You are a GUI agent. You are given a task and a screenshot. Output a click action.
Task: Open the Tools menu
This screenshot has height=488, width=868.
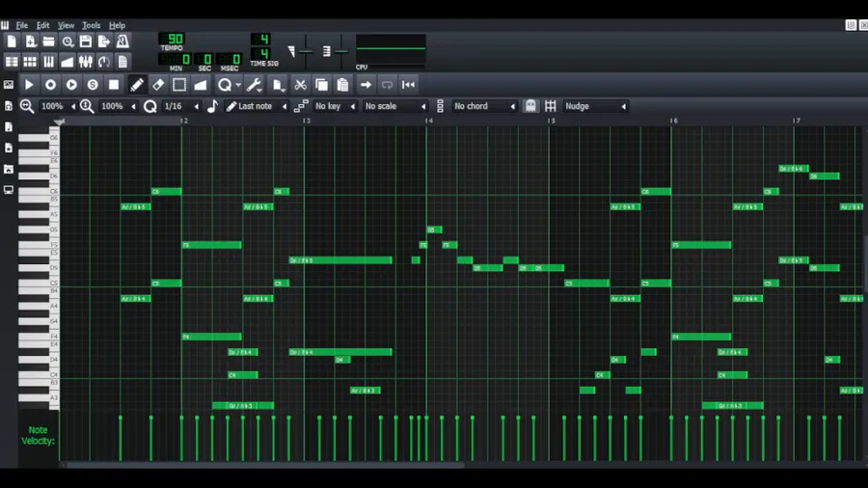(x=92, y=25)
